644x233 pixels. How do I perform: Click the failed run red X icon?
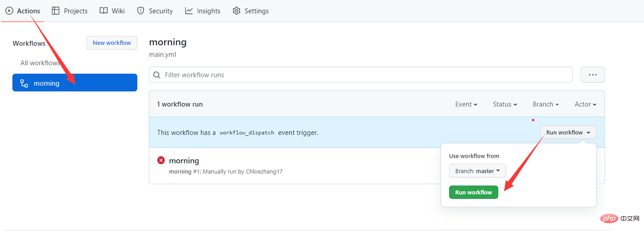click(161, 160)
